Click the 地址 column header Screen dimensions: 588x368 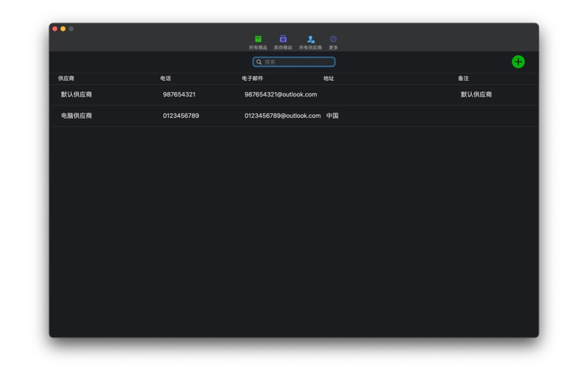point(329,78)
